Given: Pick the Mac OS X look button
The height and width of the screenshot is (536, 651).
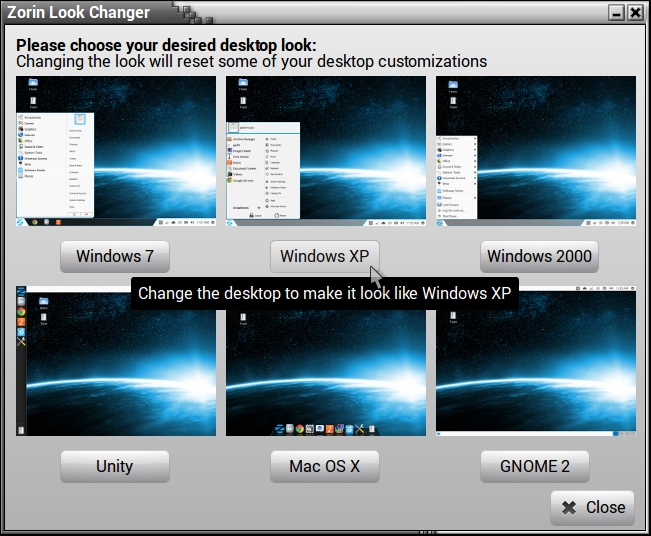Looking at the screenshot, I should pos(324,466).
